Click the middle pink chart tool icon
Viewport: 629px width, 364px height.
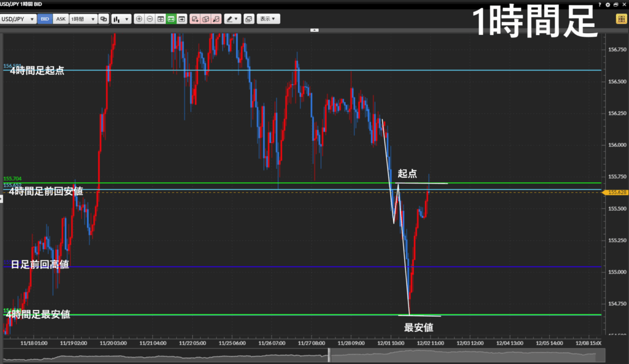tap(205, 19)
